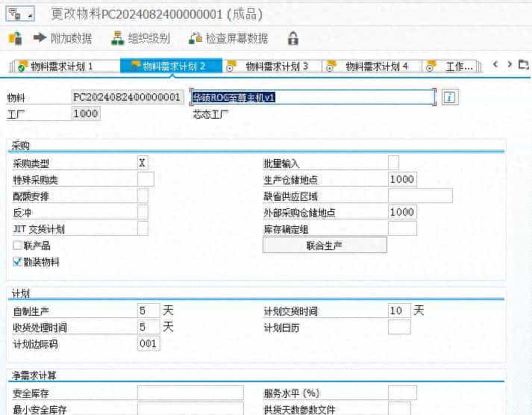Viewport: 532px width, 415px height.
Task: Click the 生产仓储地点 field
Action: click(402, 179)
